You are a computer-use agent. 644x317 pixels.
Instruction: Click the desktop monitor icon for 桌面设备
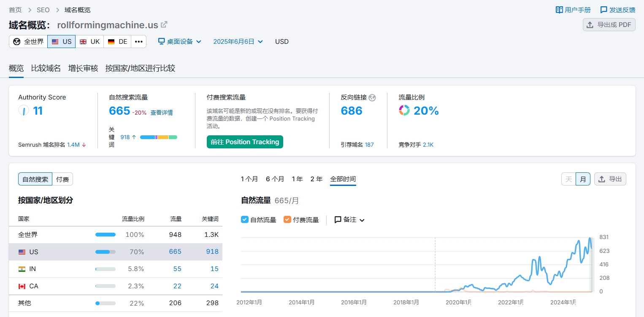(161, 41)
